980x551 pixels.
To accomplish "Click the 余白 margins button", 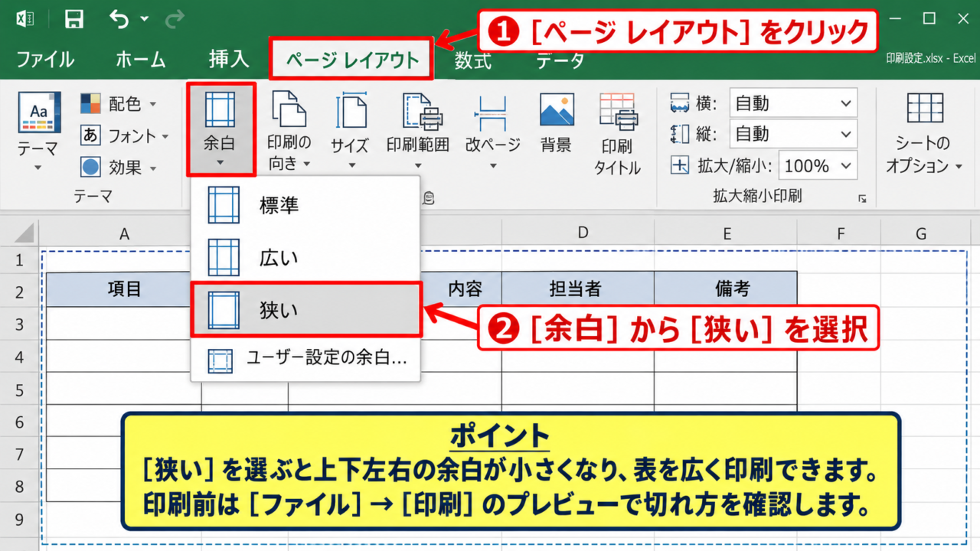I will (220, 129).
